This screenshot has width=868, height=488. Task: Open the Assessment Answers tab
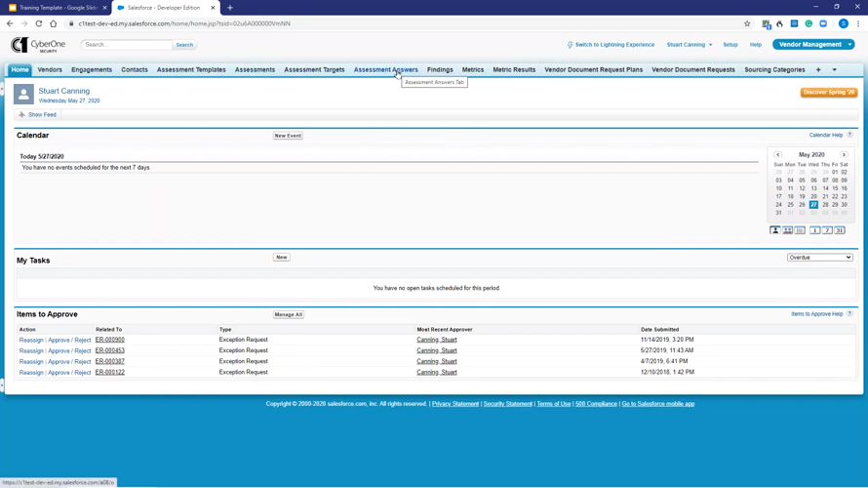[x=385, y=70]
